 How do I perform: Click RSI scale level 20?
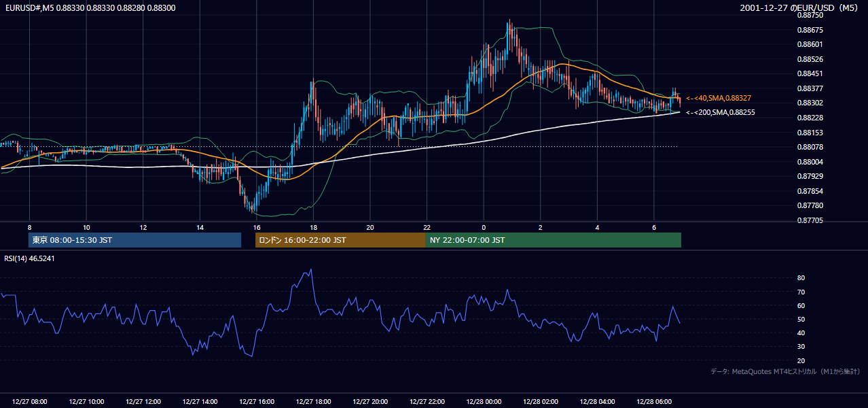click(x=801, y=360)
